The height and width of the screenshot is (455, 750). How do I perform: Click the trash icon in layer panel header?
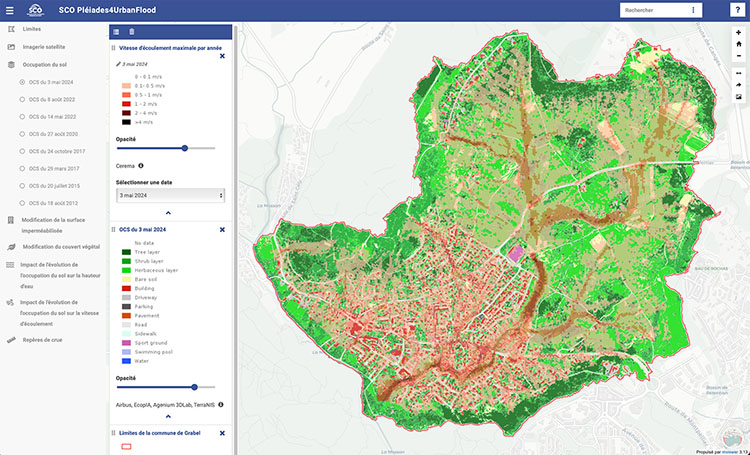[132, 32]
